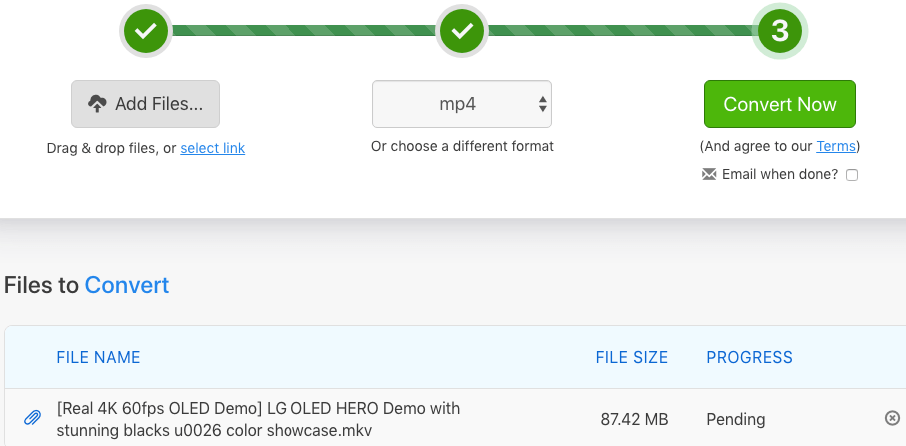The height and width of the screenshot is (446, 906).
Task: Click the FILE NAME column header
Action: pyautogui.click(x=98, y=357)
